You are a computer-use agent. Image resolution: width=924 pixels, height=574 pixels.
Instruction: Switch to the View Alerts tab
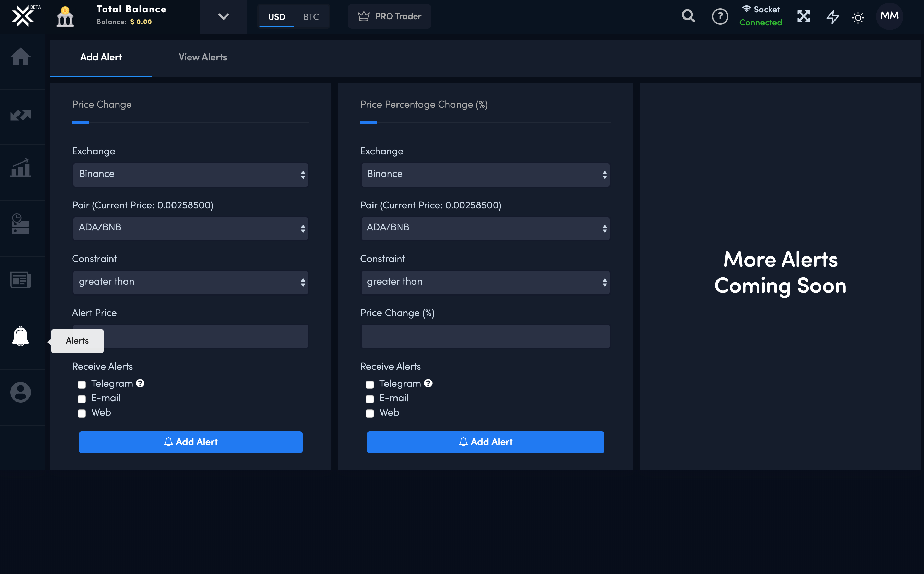pyautogui.click(x=203, y=57)
